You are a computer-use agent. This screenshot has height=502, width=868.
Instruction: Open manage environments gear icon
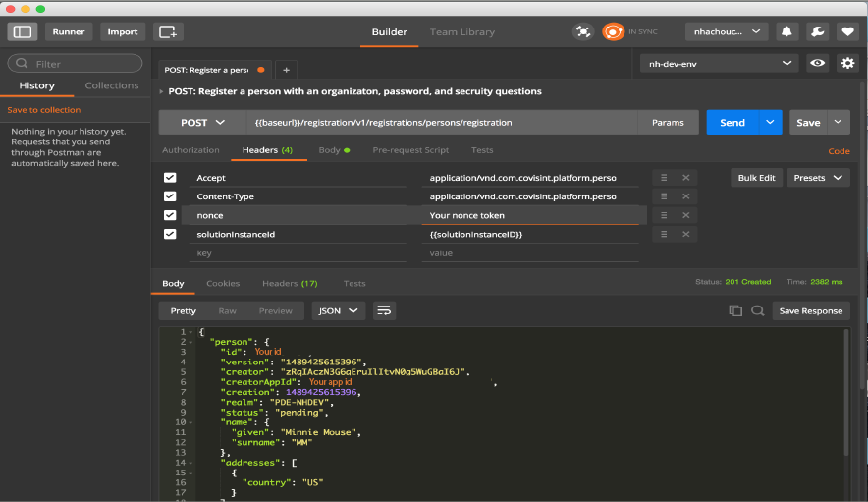847,64
